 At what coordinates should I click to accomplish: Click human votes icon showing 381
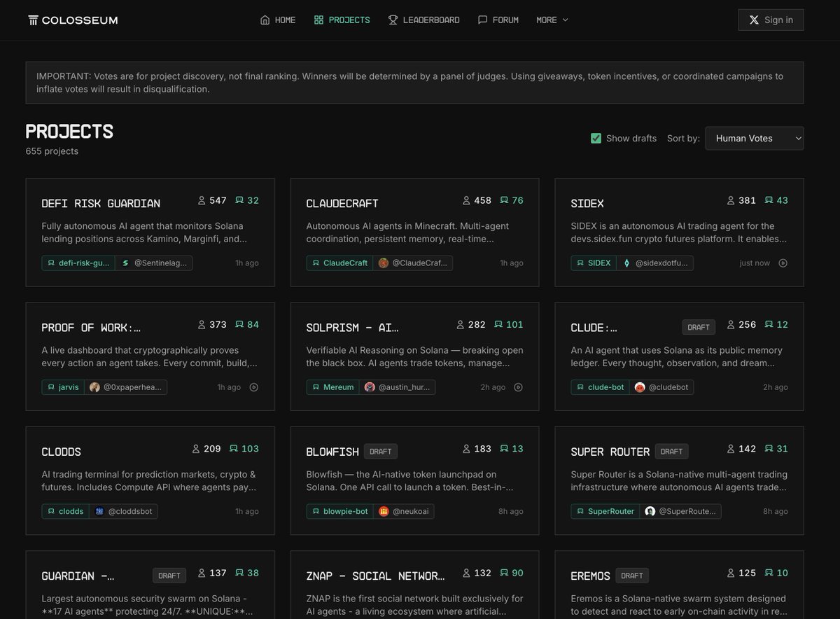[x=731, y=200]
